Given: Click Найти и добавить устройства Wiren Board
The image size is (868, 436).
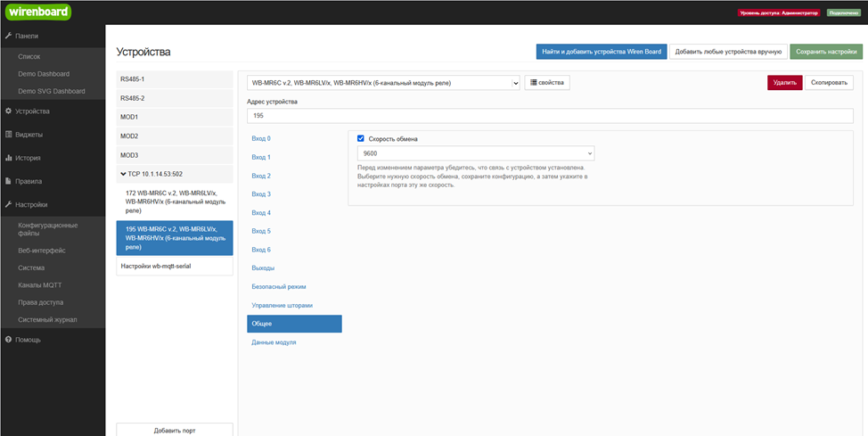Looking at the screenshot, I should point(601,52).
